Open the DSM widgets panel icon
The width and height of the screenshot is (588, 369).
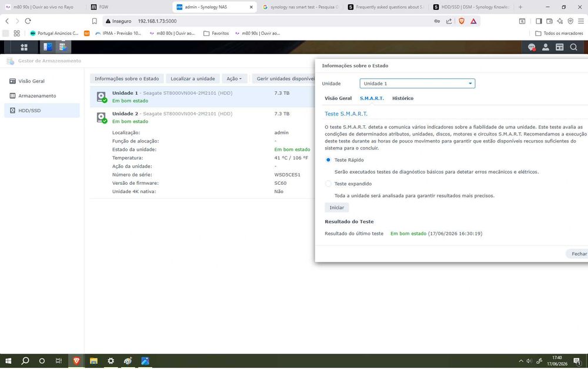560,47
